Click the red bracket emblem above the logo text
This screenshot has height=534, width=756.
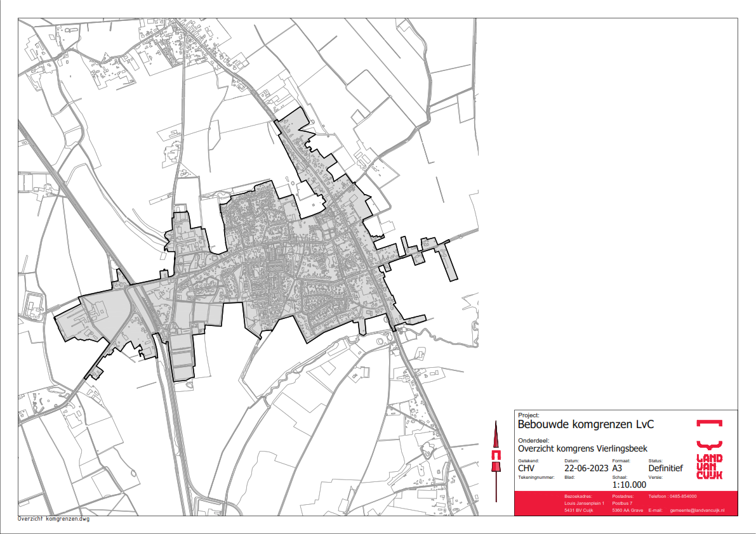click(709, 424)
